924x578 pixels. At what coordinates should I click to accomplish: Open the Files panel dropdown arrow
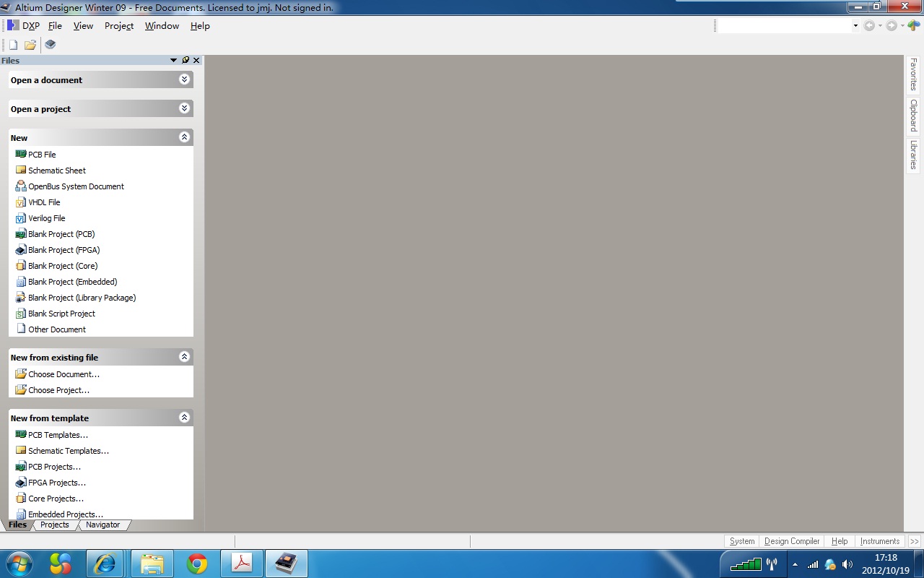[x=173, y=60]
